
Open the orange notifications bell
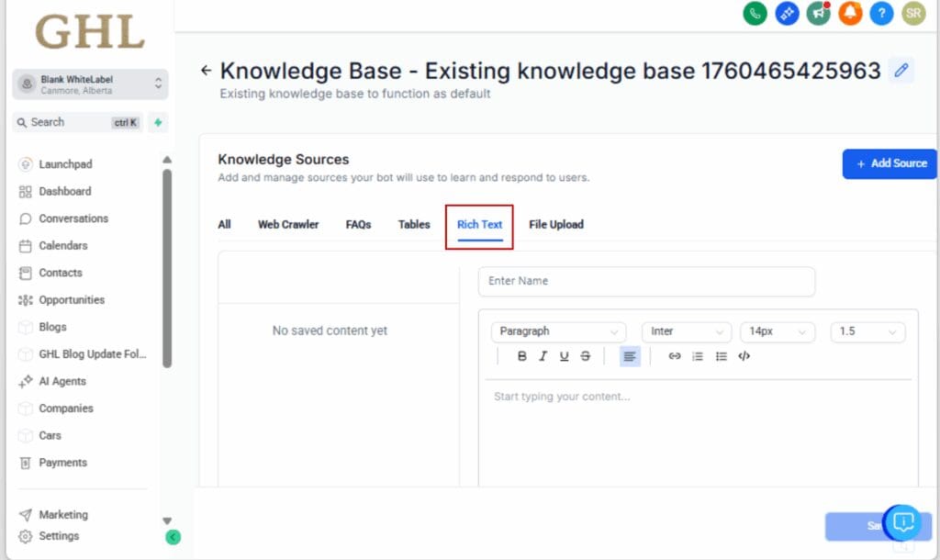(x=850, y=13)
